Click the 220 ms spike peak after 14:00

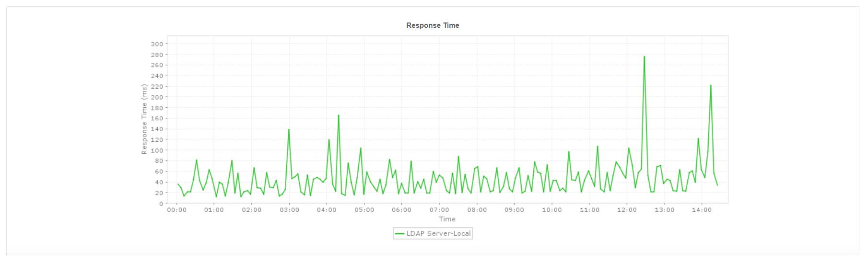click(x=711, y=86)
